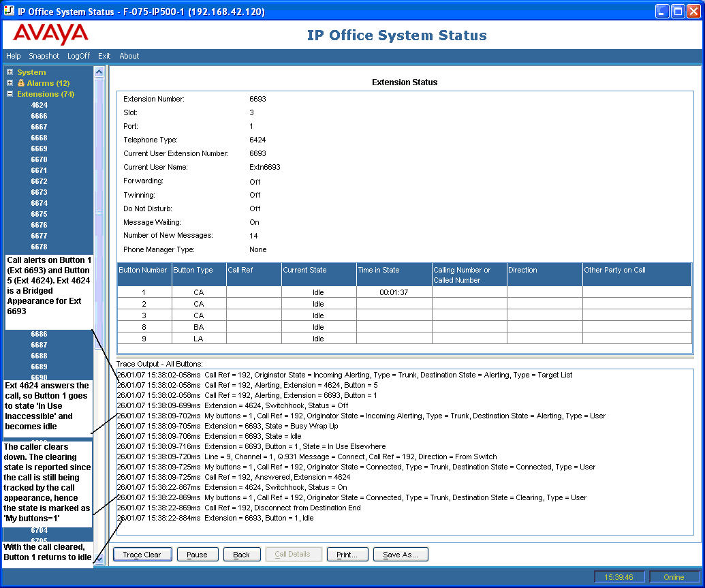This screenshot has width=705, height=588.
Task: Open the Help menu
Action: click(x=13, y=56)
